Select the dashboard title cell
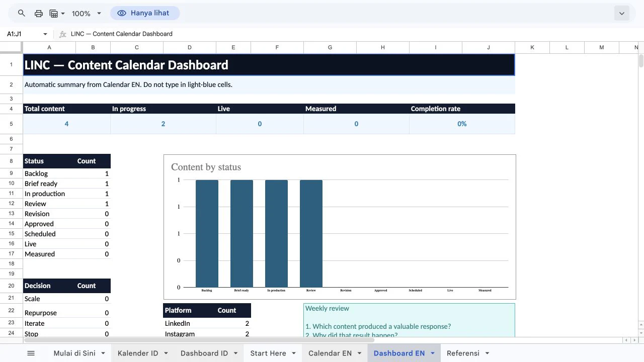 tap(269, 65)
